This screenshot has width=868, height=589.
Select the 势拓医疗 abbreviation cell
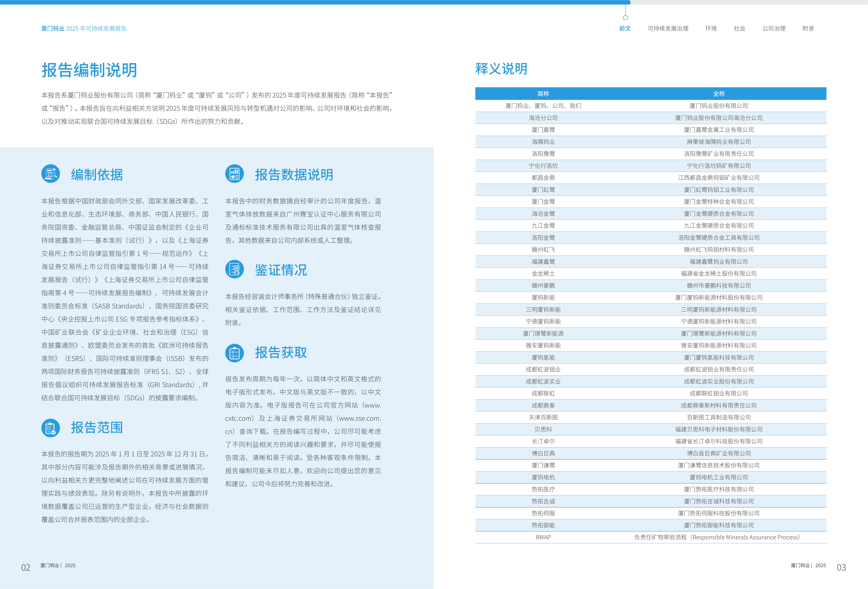pyautogui.click(x=543, y=489)
